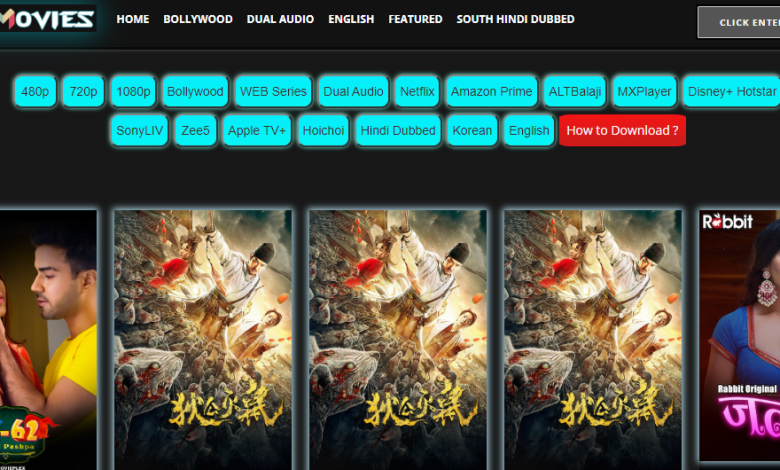This screenshot has height=470, width=780.
Task: Open the Rabbit Original movie poster
Action: [740, 336]
